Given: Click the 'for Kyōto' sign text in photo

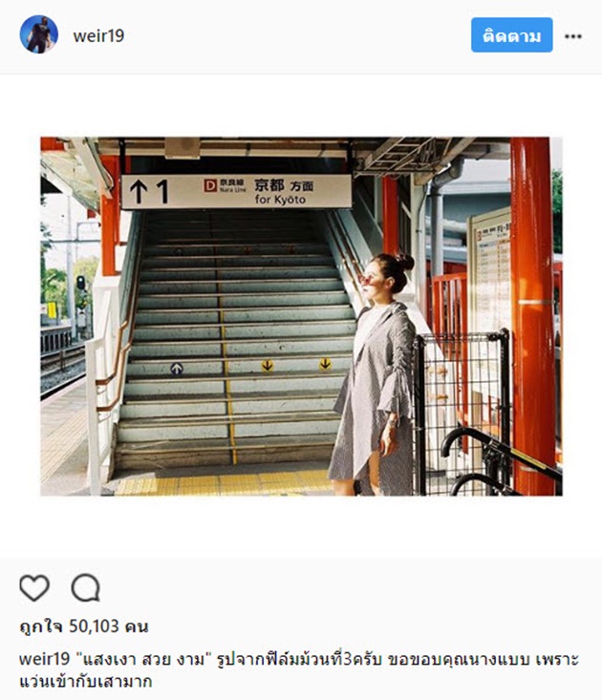Looking at the screenshot, I should click(280, 200).
